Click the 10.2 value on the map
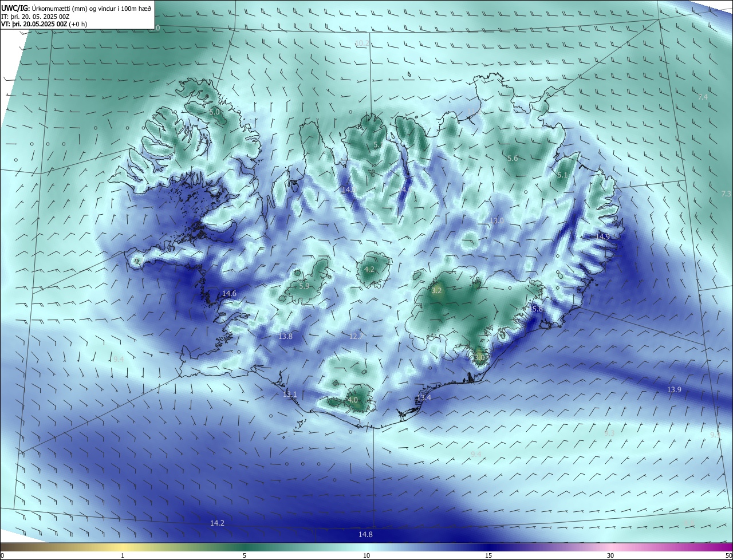Screen dimensions: 733x560 point(362,44)
